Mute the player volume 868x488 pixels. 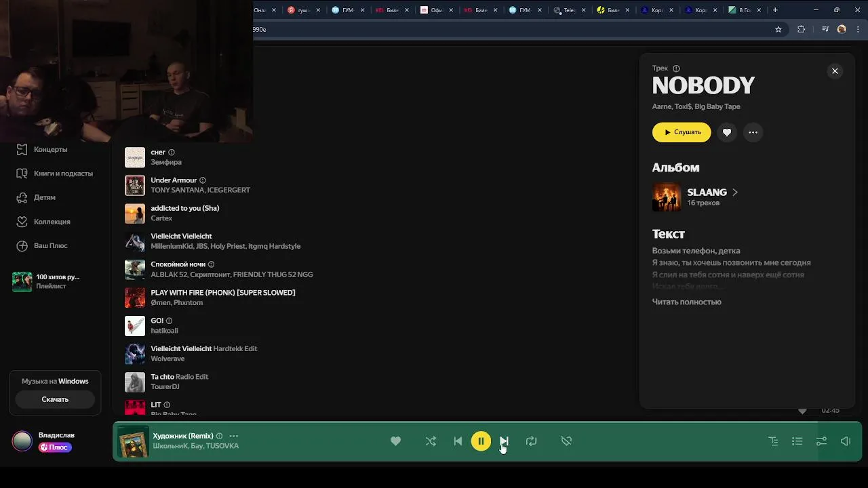[x=846, y=441]
